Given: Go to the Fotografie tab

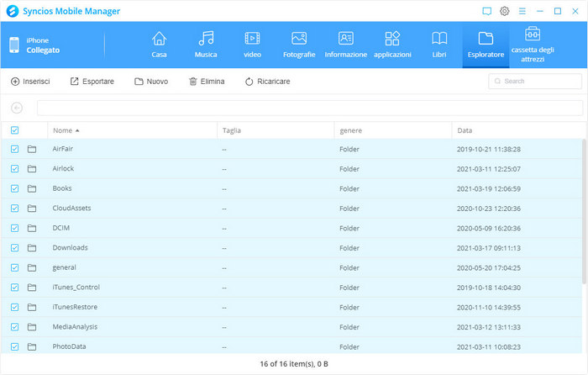Looking at the screenshot, I should (299, 45).
